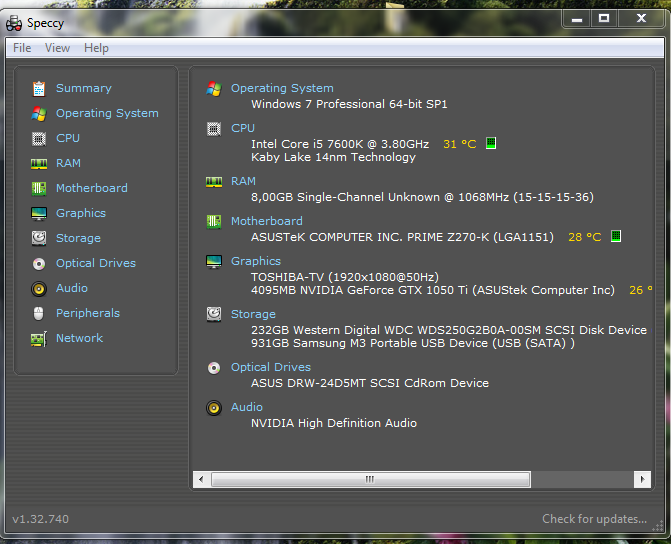
Task: Click the NVIDIA High Definition Audio entry
Action: 334,423
